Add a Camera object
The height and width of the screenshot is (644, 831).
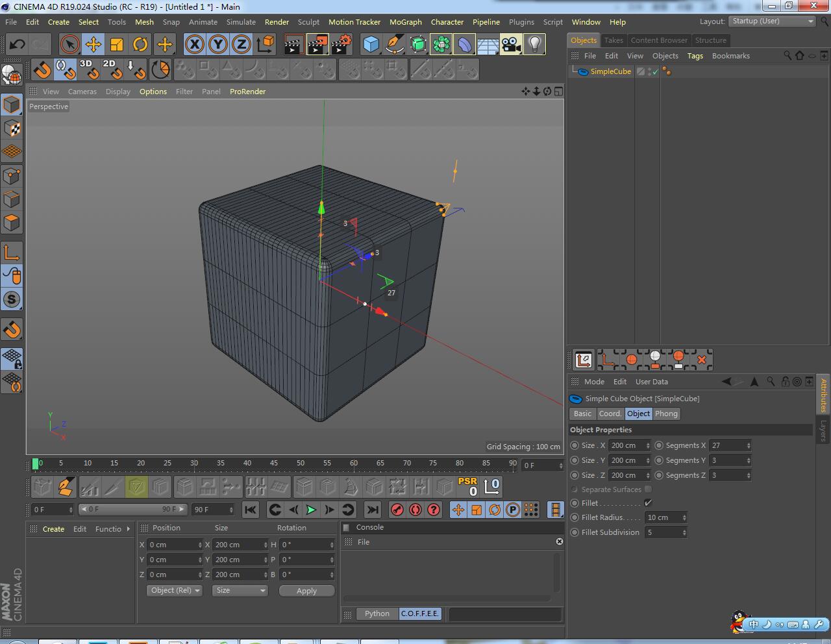[512, 44]
